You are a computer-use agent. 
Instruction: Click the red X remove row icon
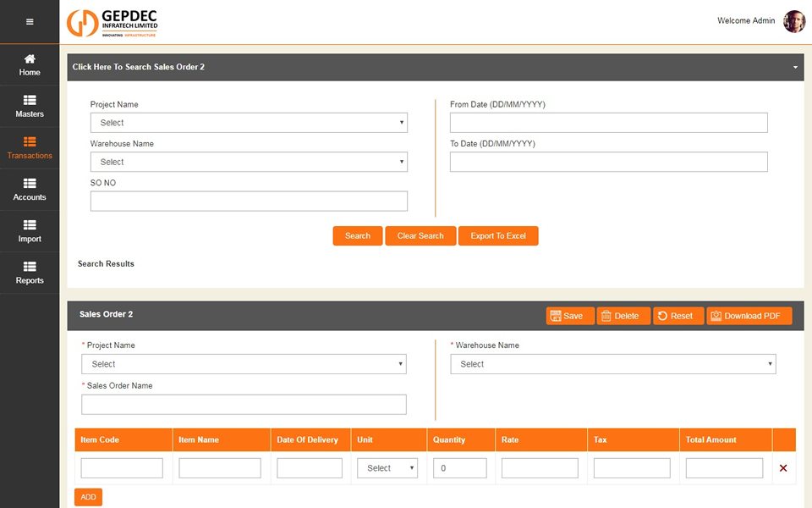click(x=783, y=468)
